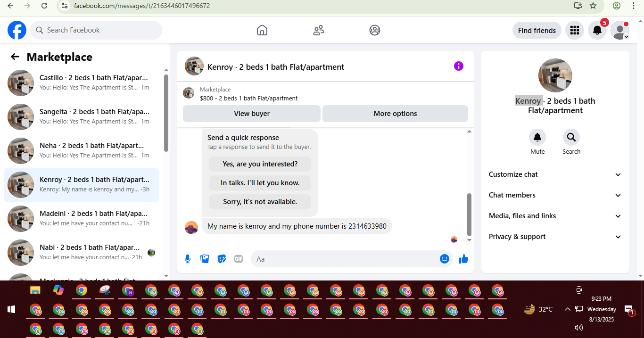Image resolution: width=644 pixels, height=338 pixels.
Task: Open Copilot from taskbar
Action: [58, 290]
